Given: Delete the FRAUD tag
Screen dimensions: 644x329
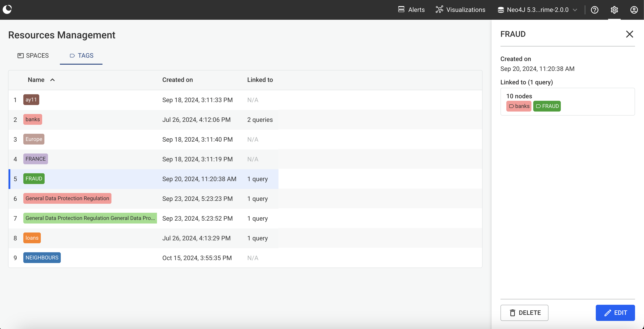Looking at the screenshot, I should (x=524, y=313).
